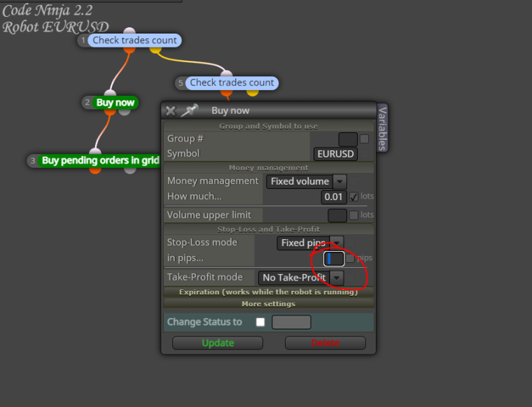This screenshot has width=532, height=407.
Task: Click the Change Status to value field
Action: click(x=291, y=322)
